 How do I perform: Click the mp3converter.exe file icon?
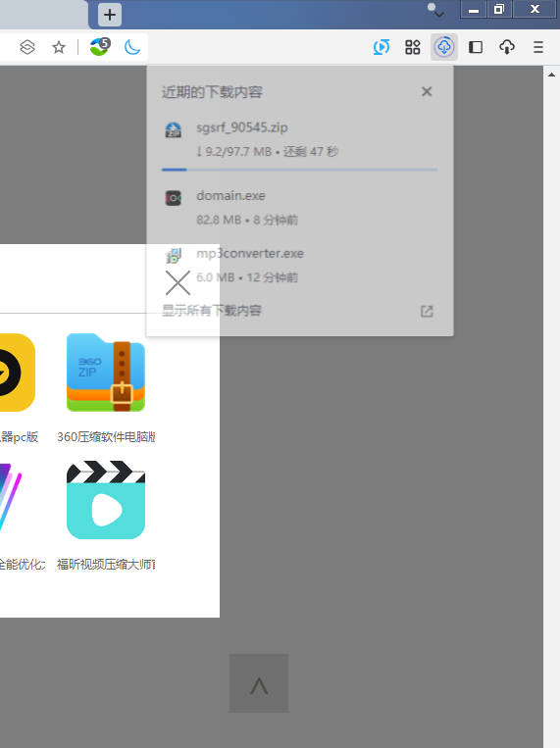tap(174, 256)
